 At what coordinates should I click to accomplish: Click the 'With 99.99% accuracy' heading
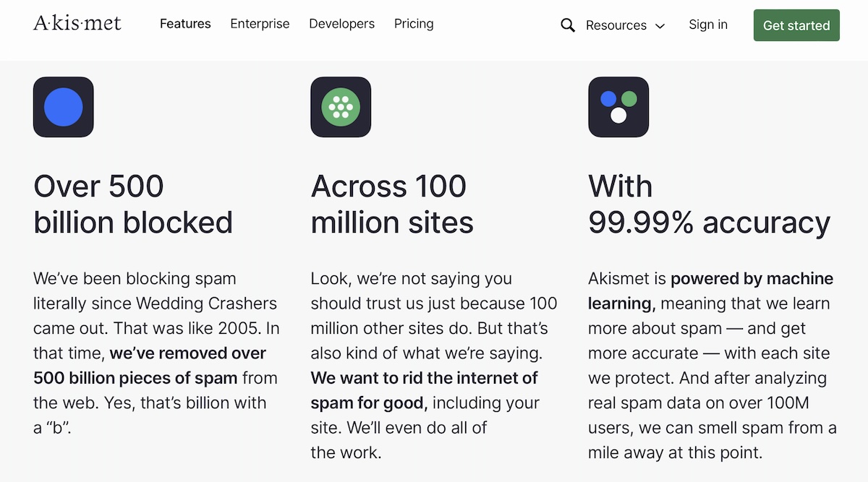tap(709, 205)
